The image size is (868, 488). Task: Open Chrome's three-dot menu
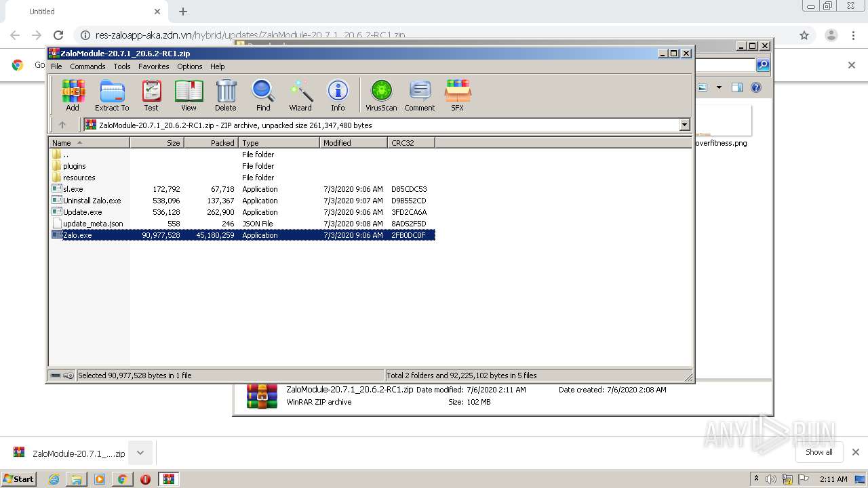854,35
